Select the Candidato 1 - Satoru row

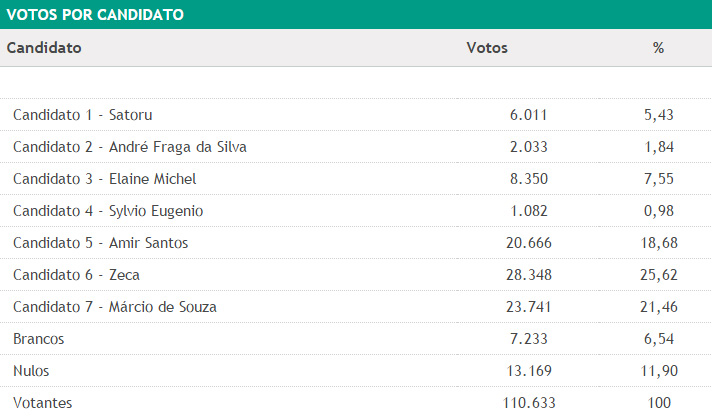pos(82,115)
